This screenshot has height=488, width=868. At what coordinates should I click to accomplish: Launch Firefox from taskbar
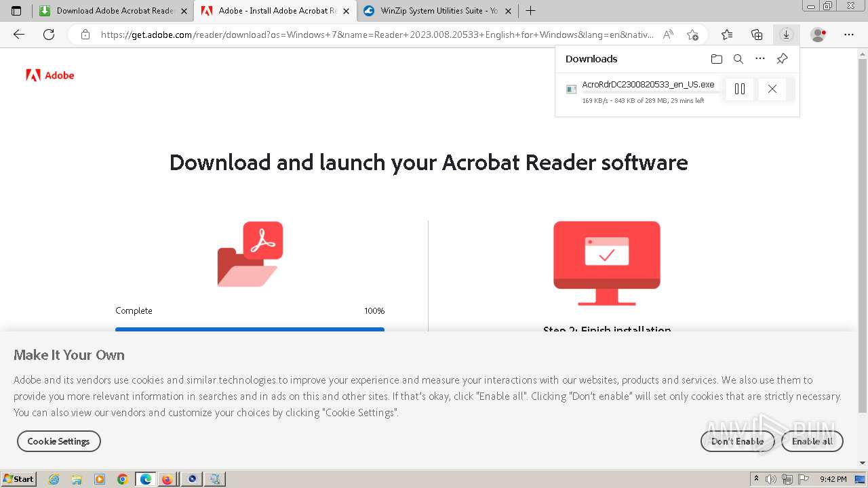click(167, 479)
